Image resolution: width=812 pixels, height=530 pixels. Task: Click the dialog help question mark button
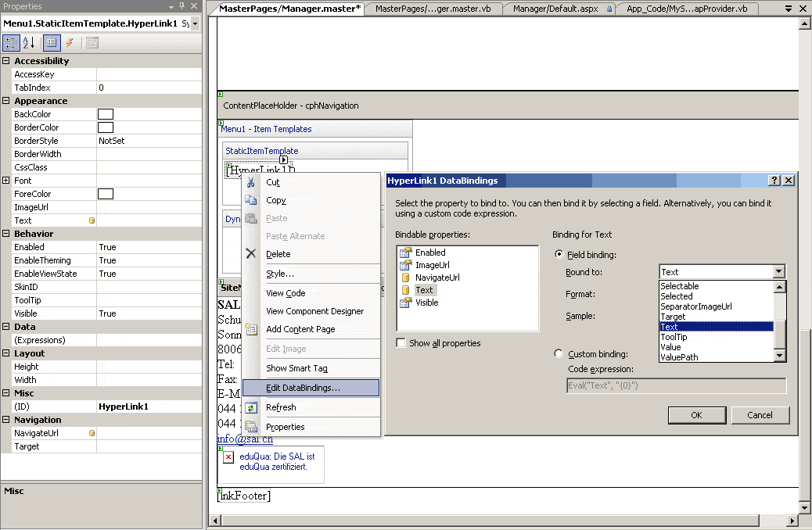[774, 180]
